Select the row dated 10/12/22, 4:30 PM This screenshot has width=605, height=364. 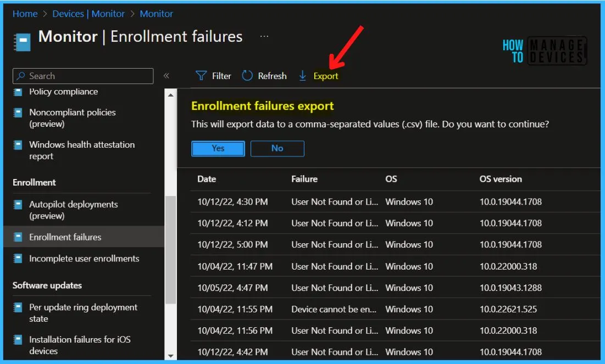395,201
